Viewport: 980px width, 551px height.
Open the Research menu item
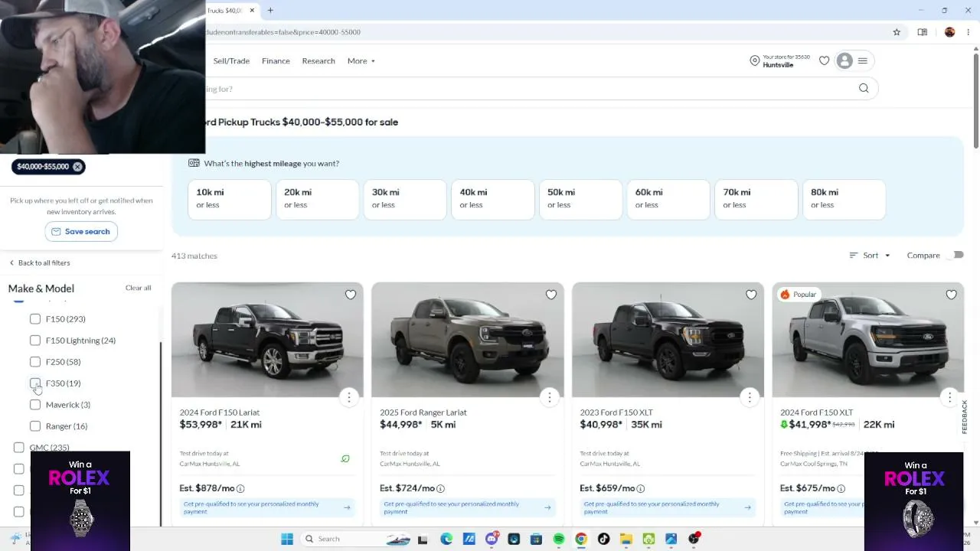pyautogui.click(x=318, y=61)
